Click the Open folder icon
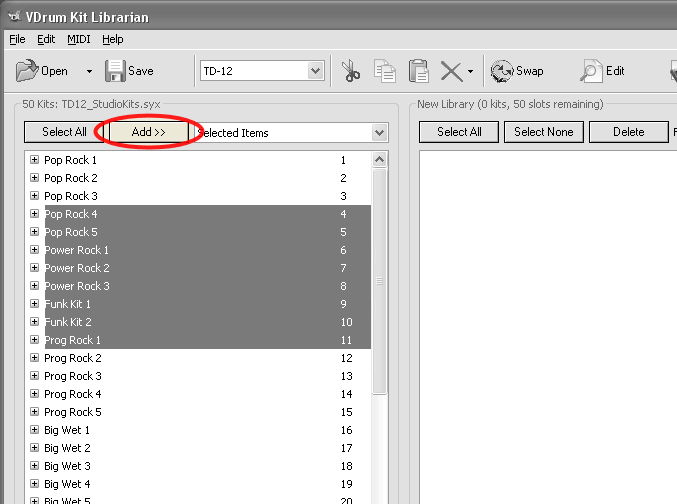This screenshot has height=504, width=677. [x=27, y=71]
